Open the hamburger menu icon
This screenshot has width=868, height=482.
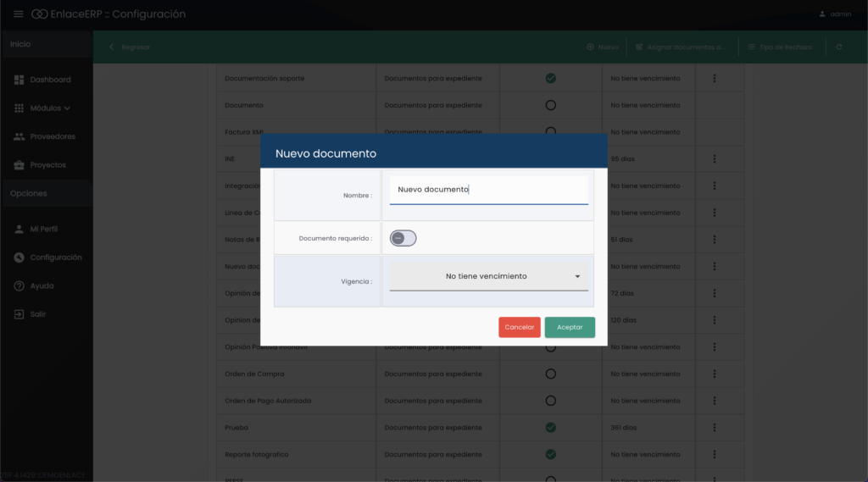(x=18, y=14)
